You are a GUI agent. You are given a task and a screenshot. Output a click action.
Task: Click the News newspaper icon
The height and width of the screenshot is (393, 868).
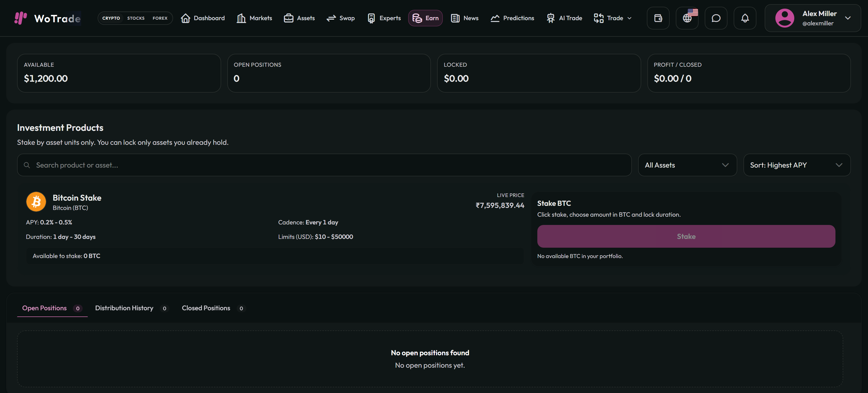(x=455, y=18)
